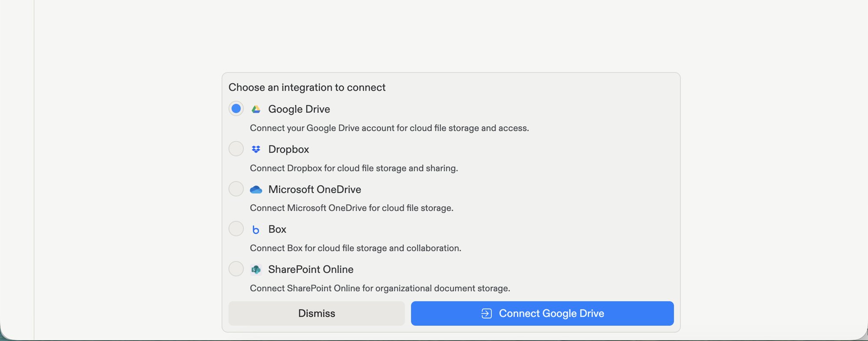Pick the Box radio button
The image size is (868, 341).
[x=236, y=229]
